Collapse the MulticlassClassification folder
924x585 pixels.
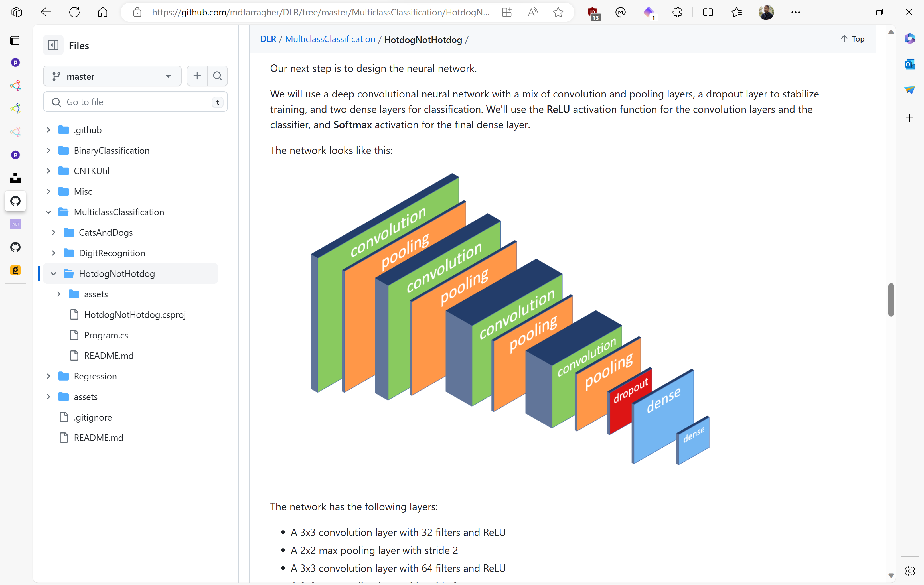click(48, 212)
